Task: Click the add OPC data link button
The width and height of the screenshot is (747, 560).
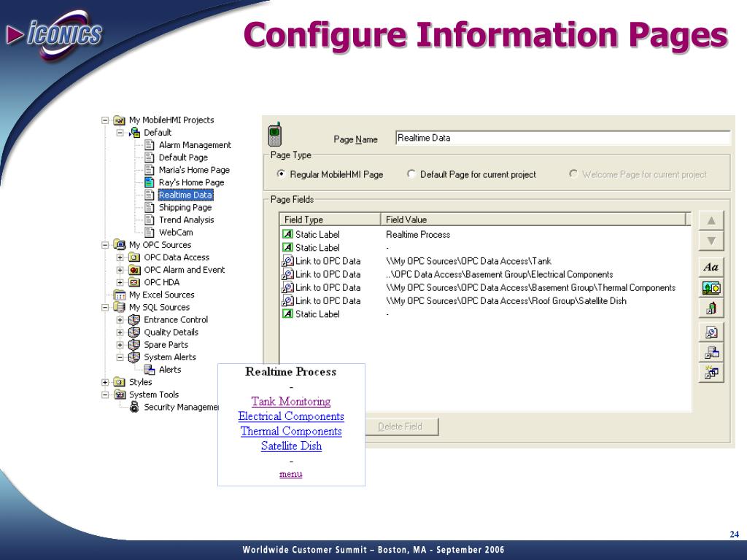Action: (x=711, y=332)
